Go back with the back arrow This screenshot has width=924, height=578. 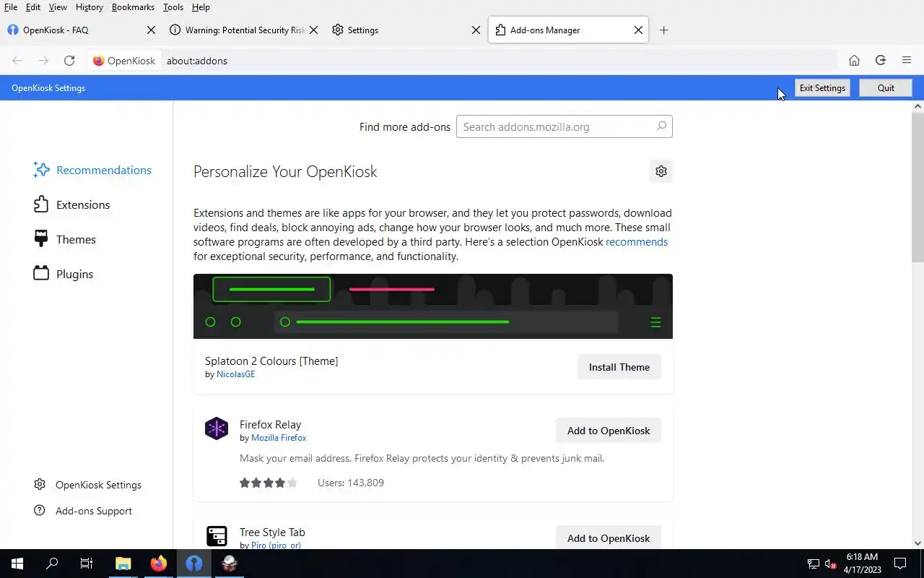[x=17, y=61]
